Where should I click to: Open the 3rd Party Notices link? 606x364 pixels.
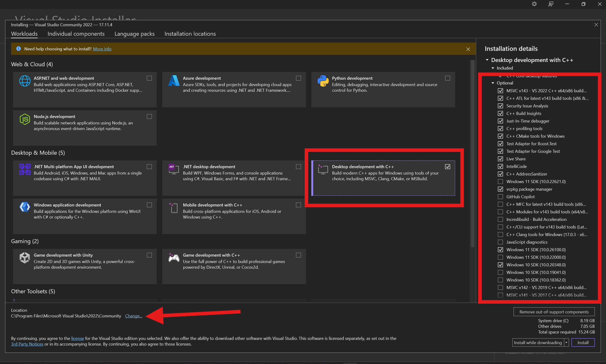coord(27,344)
